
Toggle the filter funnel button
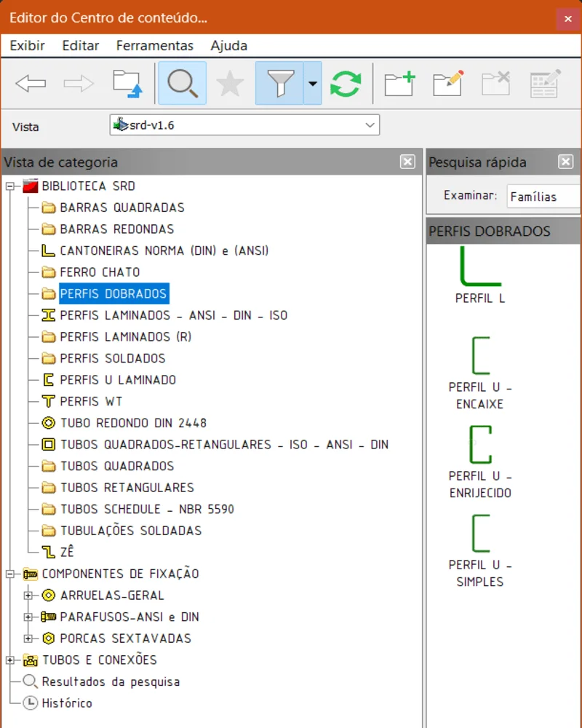tap(279, 84)
